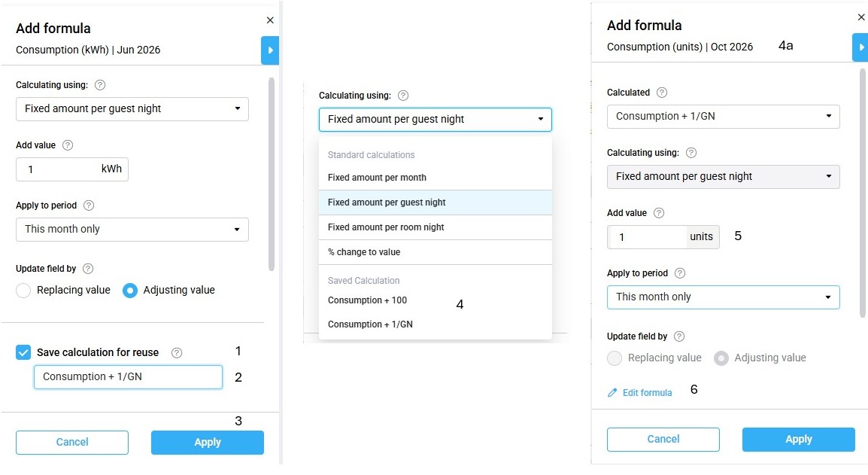Image resolution: width=868 pixels, height=475 pixels.
Task: Click Cancel button in the right panel
Action: point(663,440)
